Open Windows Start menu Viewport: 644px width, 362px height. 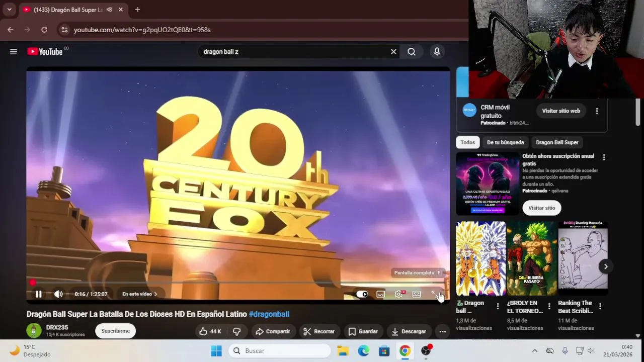pos(216,351)
